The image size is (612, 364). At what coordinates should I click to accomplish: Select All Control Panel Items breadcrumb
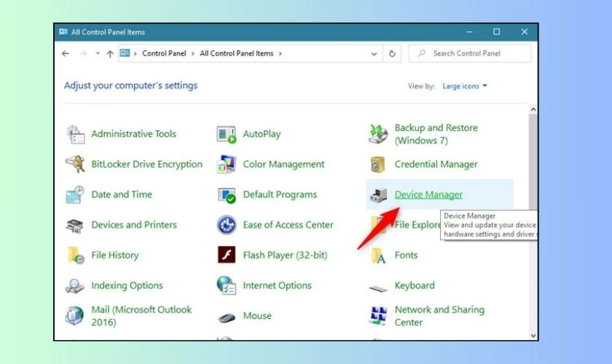click(237, 53)
